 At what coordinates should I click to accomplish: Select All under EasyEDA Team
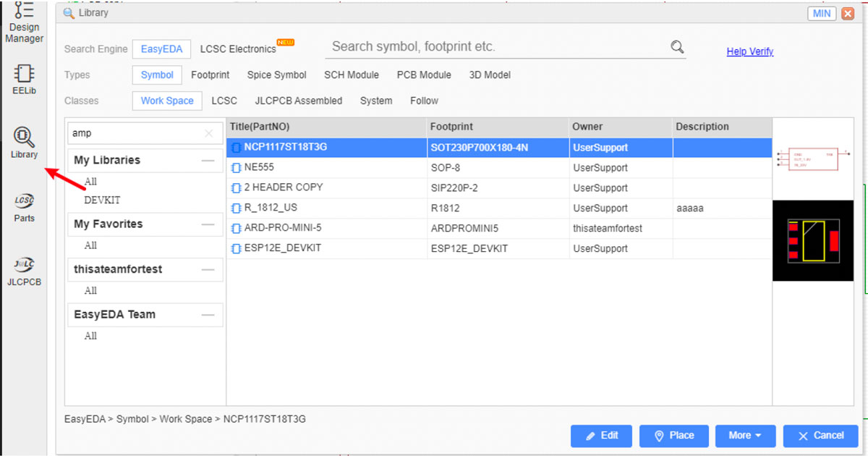(90, 336)
